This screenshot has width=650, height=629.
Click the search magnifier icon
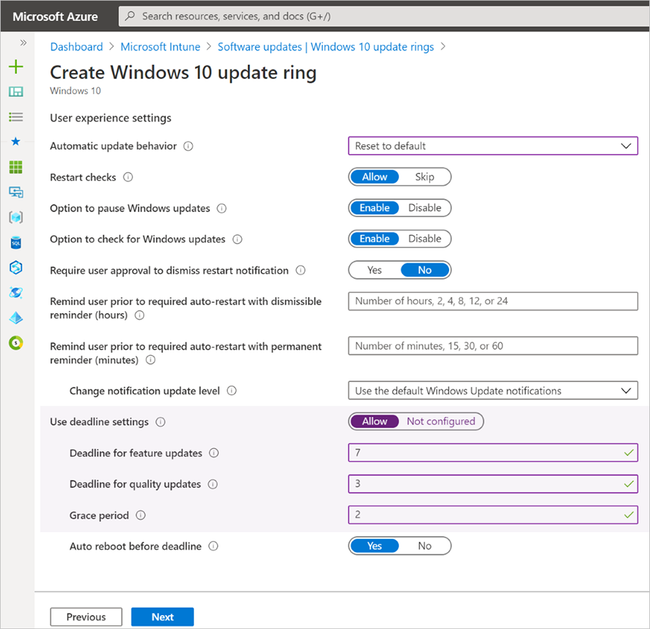click(130, 16)
